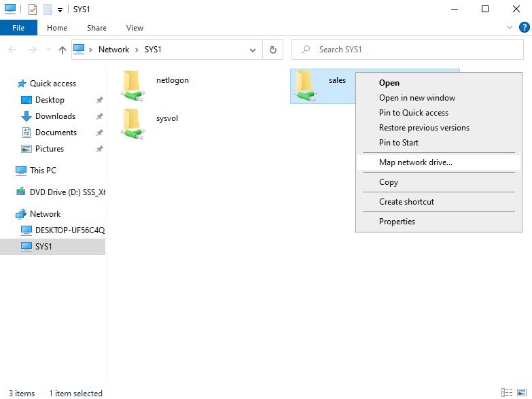Refresh the SYS1 folder view
The width and height of the screenshot is (532, 399).
click(x=272, y=50)
